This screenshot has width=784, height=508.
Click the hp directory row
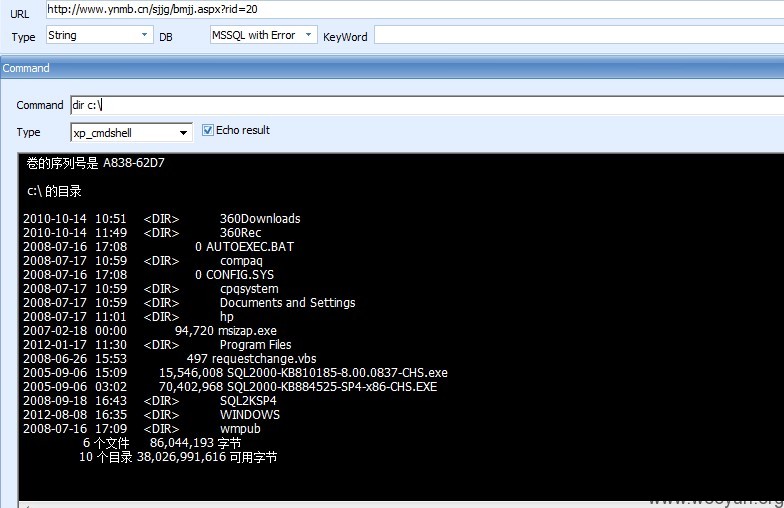pos(128,316)
